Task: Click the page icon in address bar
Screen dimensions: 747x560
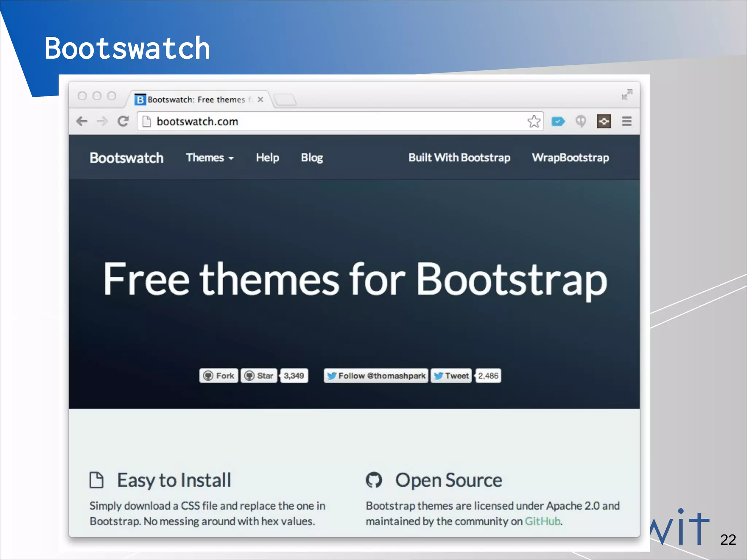Action: coord(146,121)
